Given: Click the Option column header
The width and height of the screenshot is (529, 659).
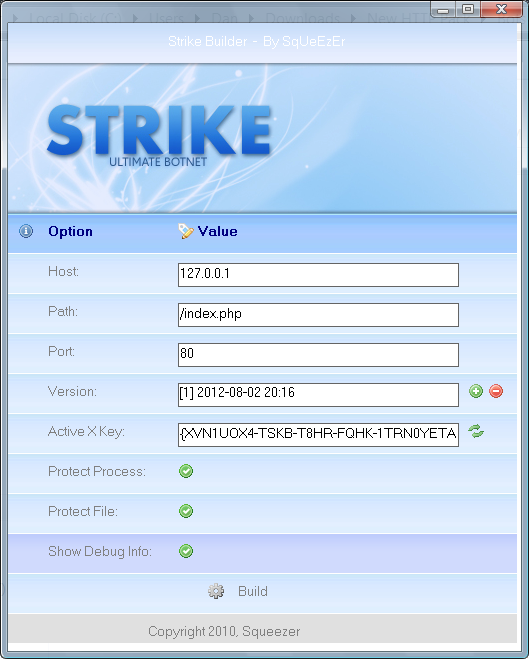Looking at the screenshot, I should pos(70,231).
